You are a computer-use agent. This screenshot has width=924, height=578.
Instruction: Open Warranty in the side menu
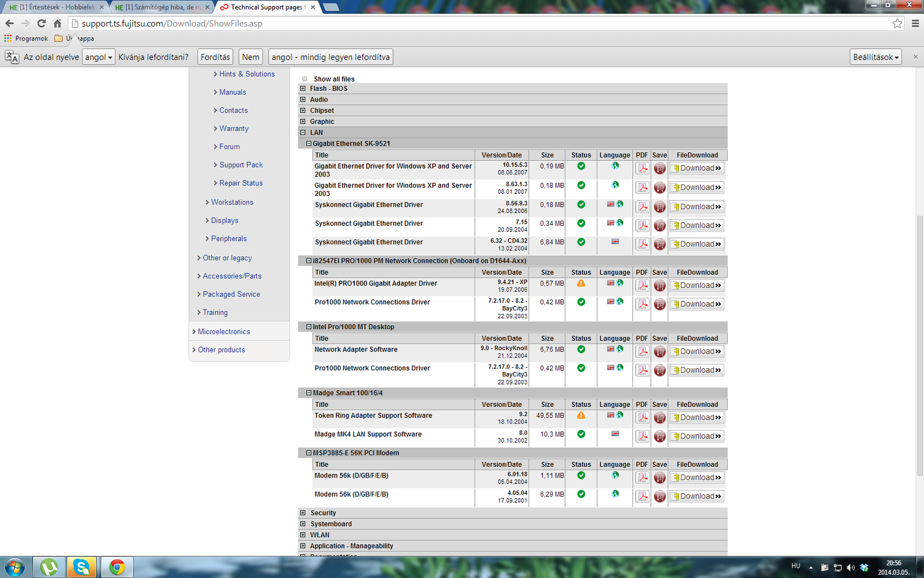pyautogui.click(x=234, y=129)
